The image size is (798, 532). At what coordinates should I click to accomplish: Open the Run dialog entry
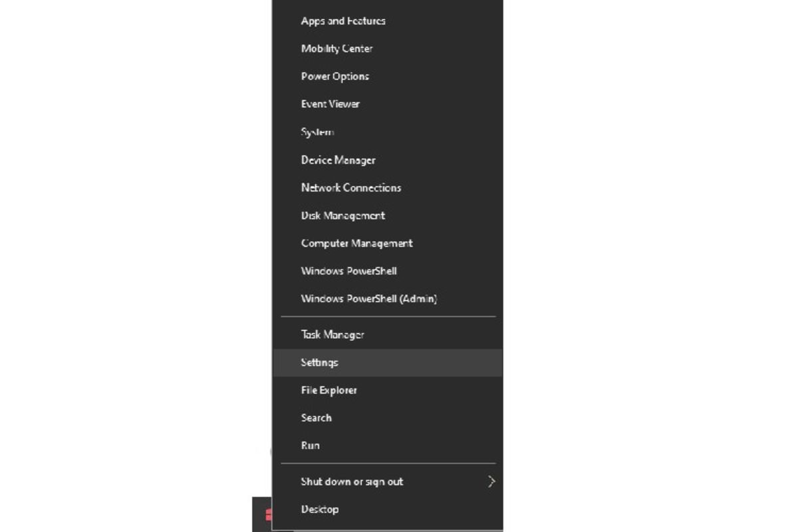[x=310, y=446]
